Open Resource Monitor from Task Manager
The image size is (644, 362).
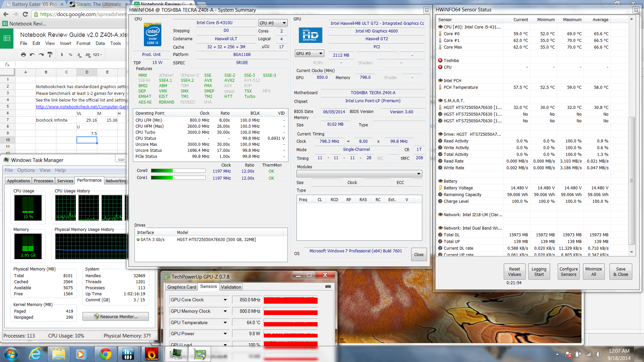(116, 316)
